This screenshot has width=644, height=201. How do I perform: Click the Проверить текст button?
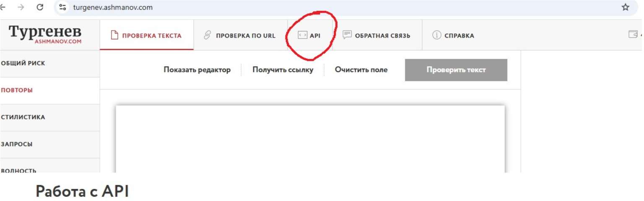tap(456, 70)
